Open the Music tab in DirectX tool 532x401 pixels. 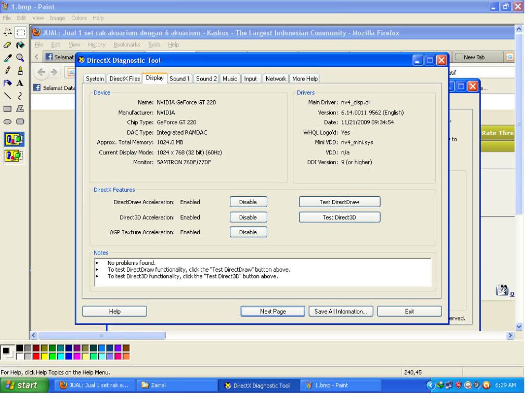(230, 78)
